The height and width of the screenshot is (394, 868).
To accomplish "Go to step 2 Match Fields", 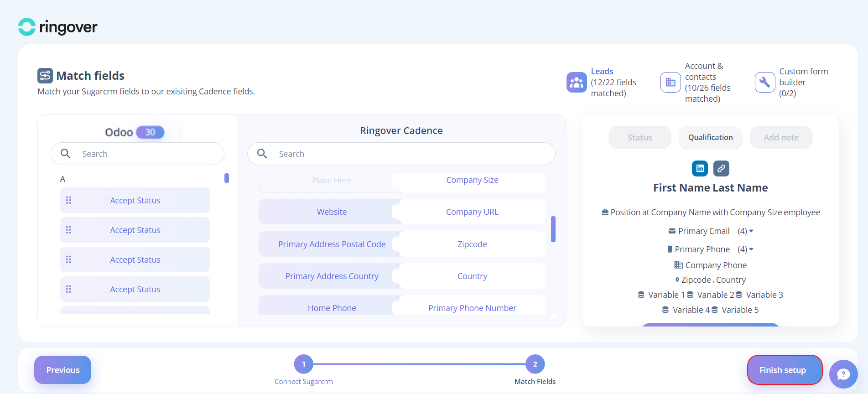I will 535,364.
